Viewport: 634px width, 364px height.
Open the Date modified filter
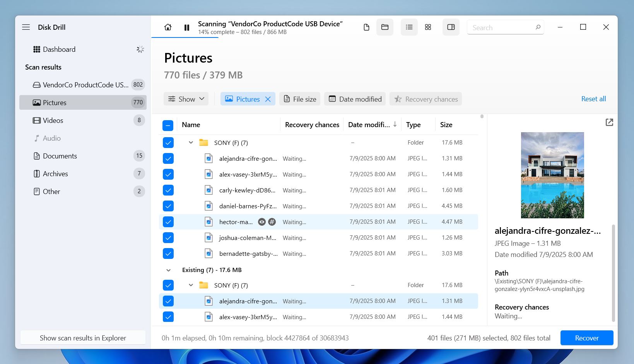click(355, 99)
